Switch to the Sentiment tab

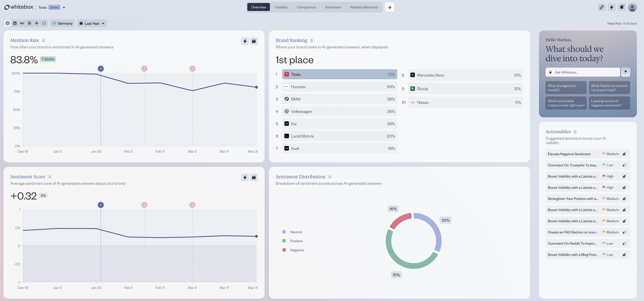point(333,7)
